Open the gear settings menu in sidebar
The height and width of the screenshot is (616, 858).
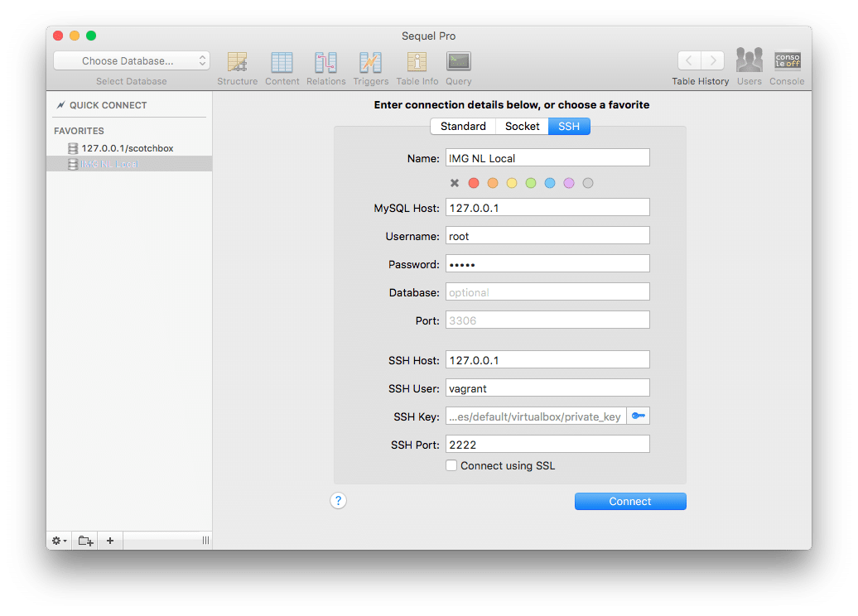(x=59, y=541)
